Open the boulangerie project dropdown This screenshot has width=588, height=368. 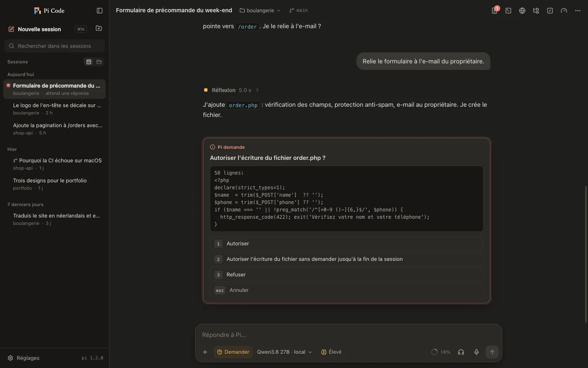pyautogui.click(x=260, y=11)
